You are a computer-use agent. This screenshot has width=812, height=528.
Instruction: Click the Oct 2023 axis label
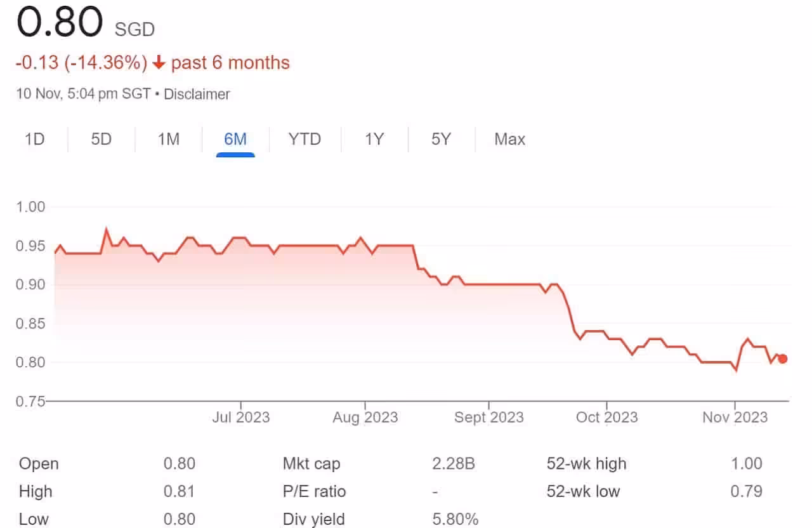607,417
